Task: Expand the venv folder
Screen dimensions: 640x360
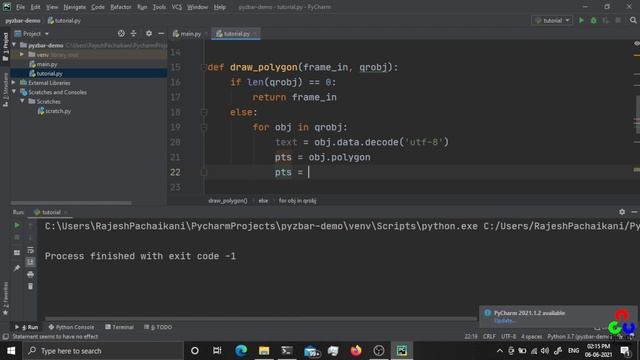Action: point(22,54)
